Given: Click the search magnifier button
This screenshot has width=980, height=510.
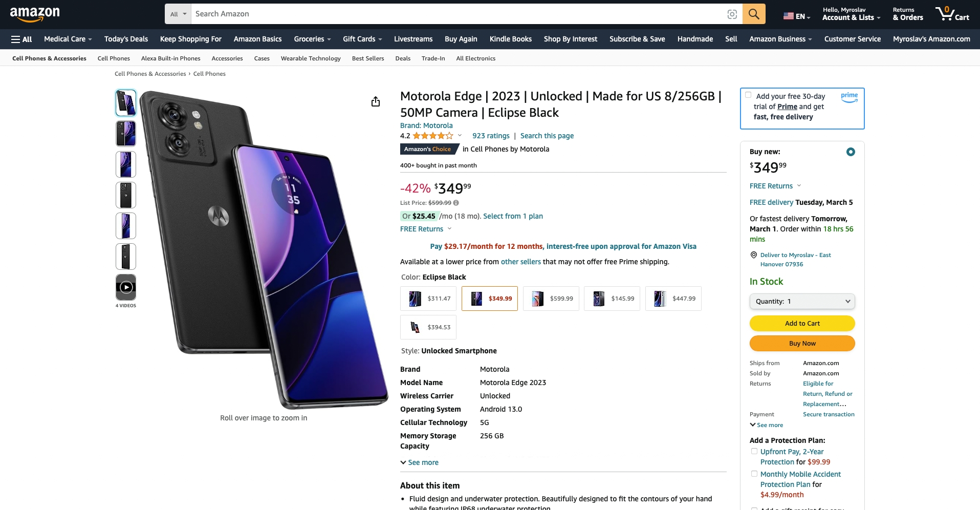Looking at the screenshot, I should tap(753, 14).
